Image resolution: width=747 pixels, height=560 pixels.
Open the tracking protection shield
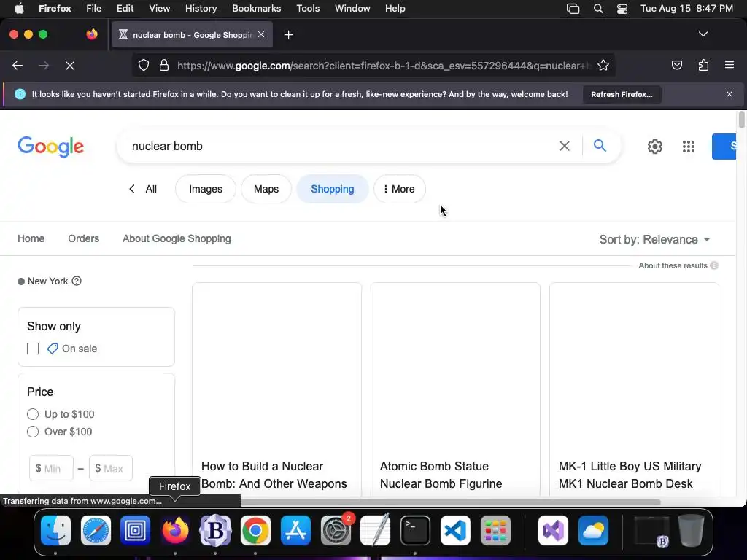(x=144, y=65)
